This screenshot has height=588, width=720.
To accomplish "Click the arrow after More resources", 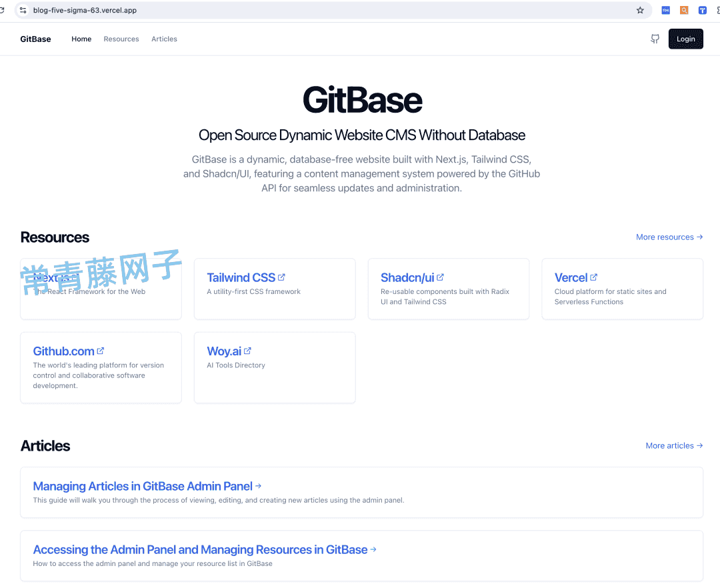I will [699, 237].
